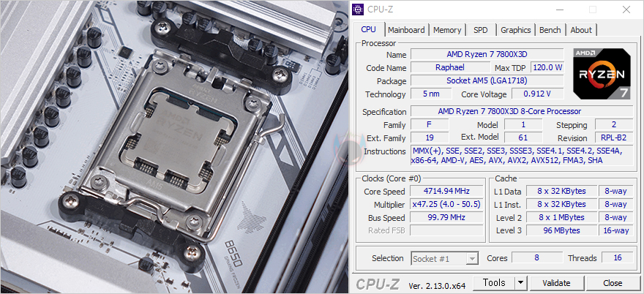Select the CPU tab
The height and width of the screenshot is (294, 644).
pos(368,29)
